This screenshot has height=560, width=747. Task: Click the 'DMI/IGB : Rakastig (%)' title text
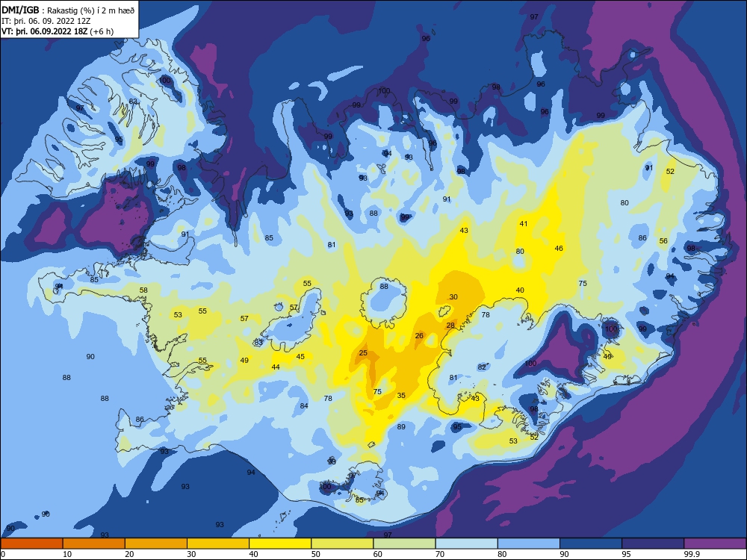point(69,10)
